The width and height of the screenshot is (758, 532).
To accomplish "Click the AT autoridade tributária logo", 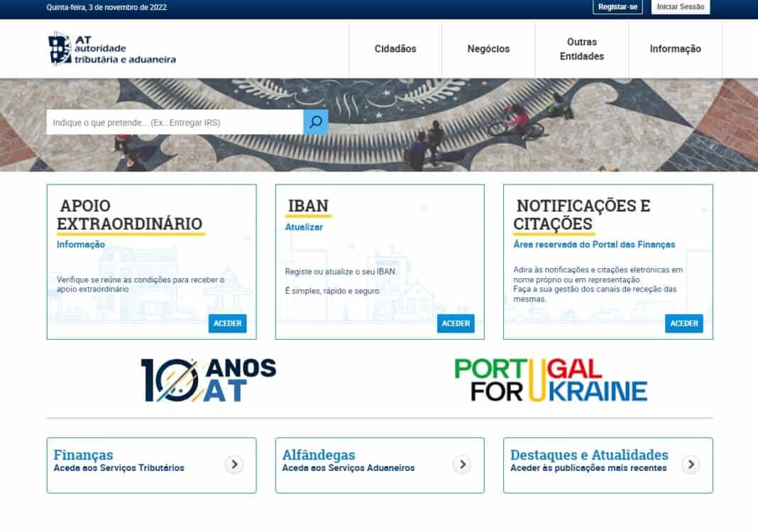I will point(112,49).
